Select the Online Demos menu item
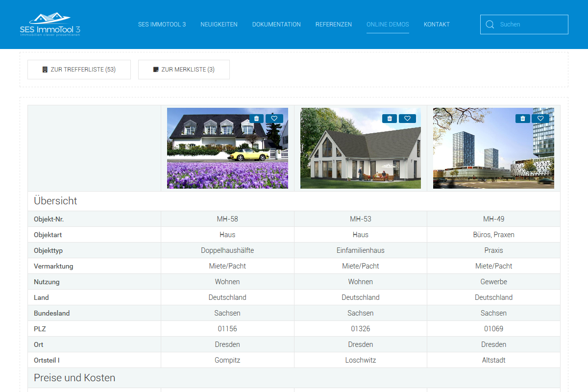Viewport: 588px width, 392px height. (x=388, y=24)
